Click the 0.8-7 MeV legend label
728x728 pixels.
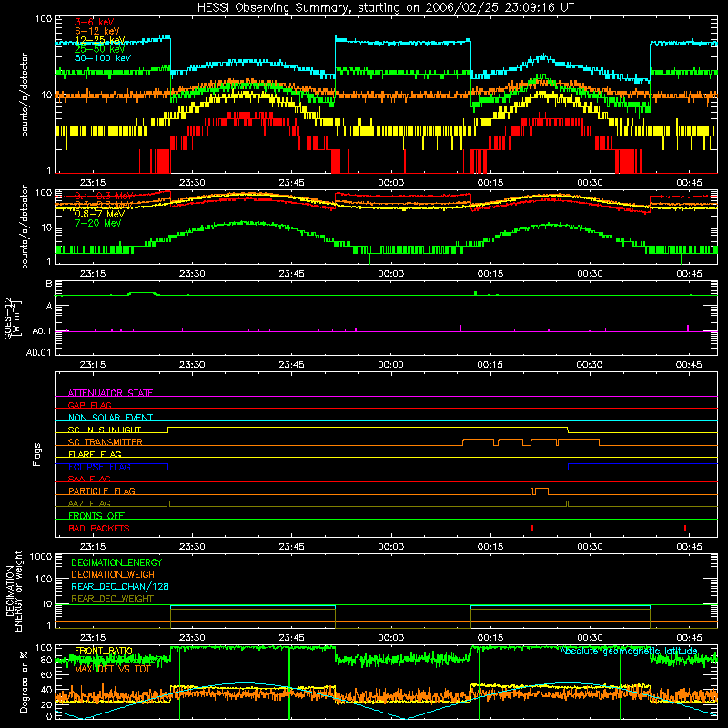pyautogui.click(x=99, y=214)
